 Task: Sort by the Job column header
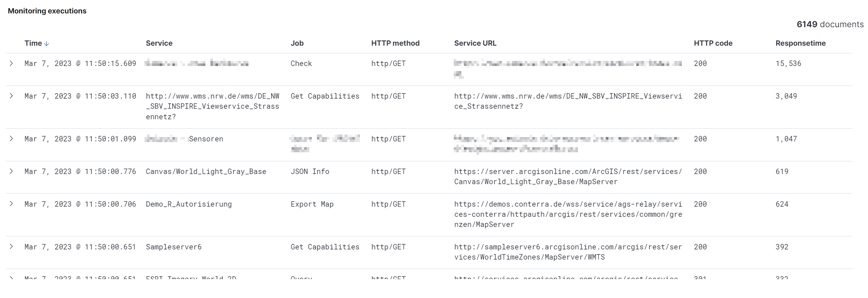tap(297, 43)
